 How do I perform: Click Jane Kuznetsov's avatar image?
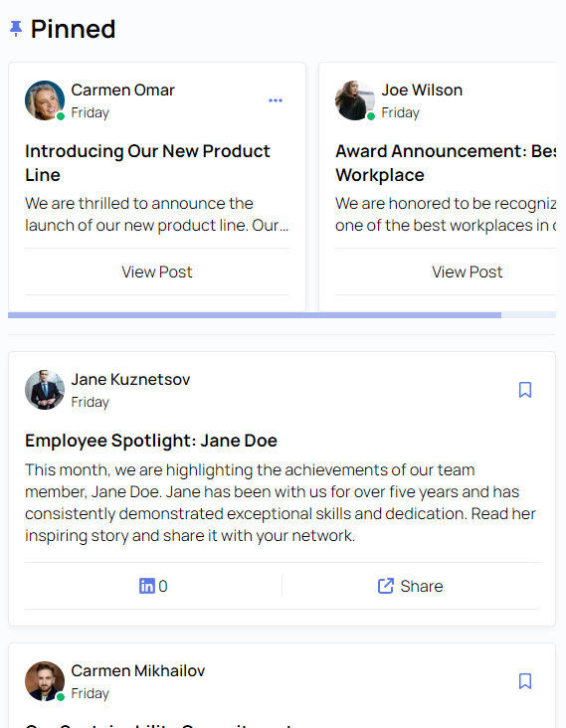pos(45,390)
